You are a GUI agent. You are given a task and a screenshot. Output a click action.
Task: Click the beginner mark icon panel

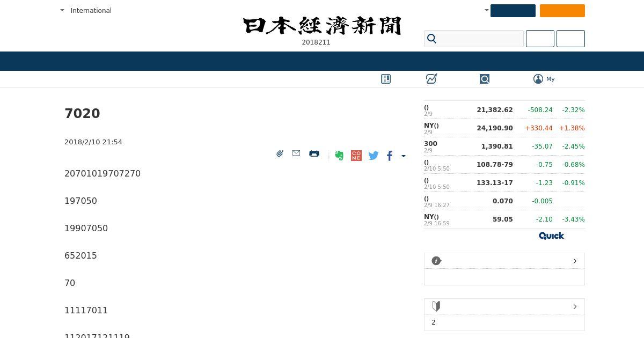[x=436, y=306]
